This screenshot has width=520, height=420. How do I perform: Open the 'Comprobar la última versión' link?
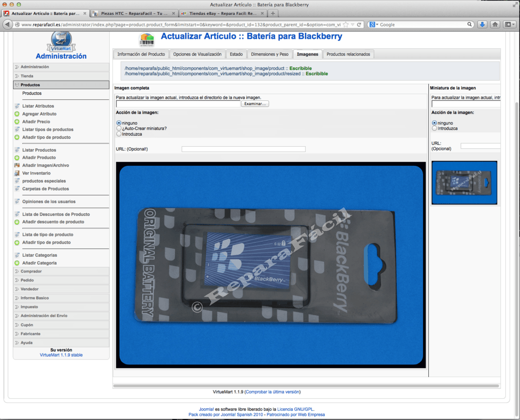[x=273, y=392]
